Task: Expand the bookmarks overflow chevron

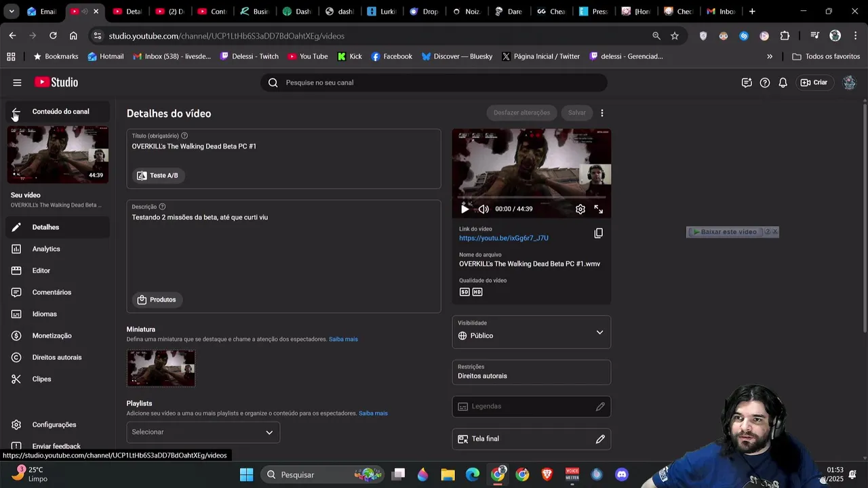Action: coord(770,56)
